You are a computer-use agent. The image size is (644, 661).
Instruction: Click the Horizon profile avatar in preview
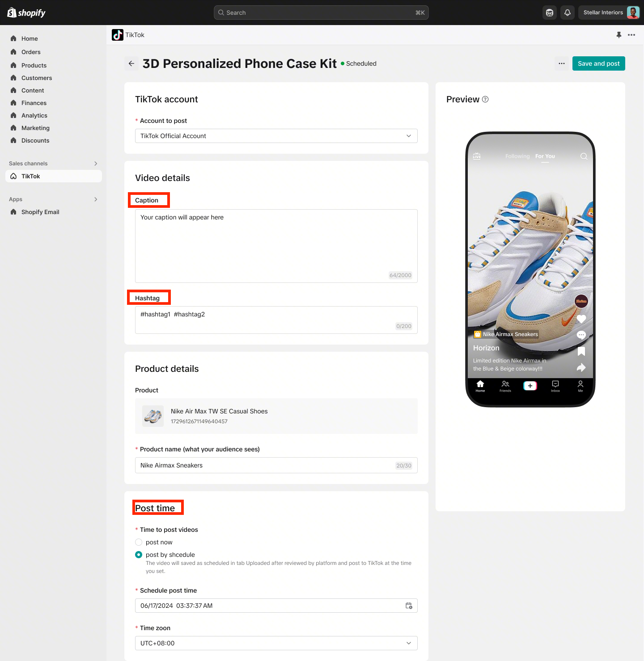click(x=581, y=301)
